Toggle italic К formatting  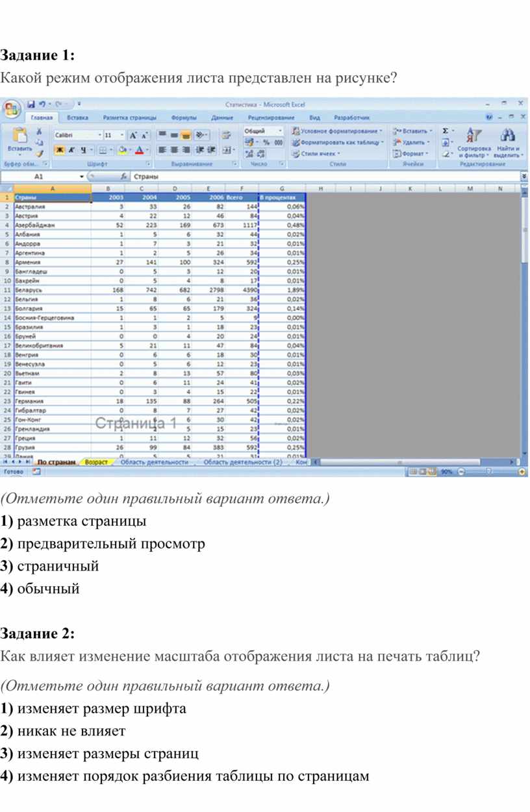(71, 150)
